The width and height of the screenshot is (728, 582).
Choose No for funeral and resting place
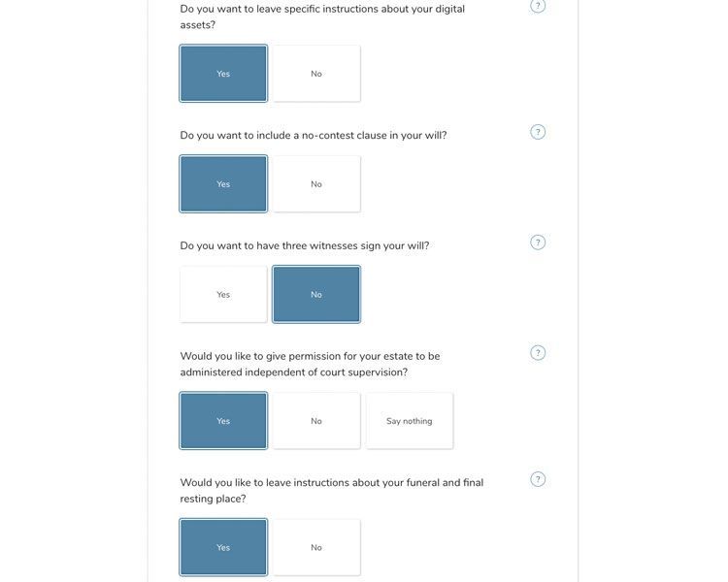pos(316,548)
